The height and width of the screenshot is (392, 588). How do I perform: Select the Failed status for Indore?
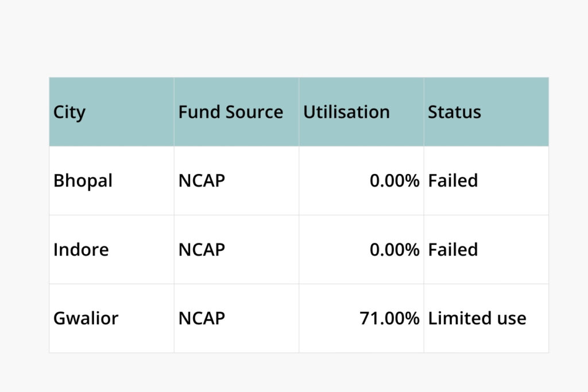tap(453, 250)
